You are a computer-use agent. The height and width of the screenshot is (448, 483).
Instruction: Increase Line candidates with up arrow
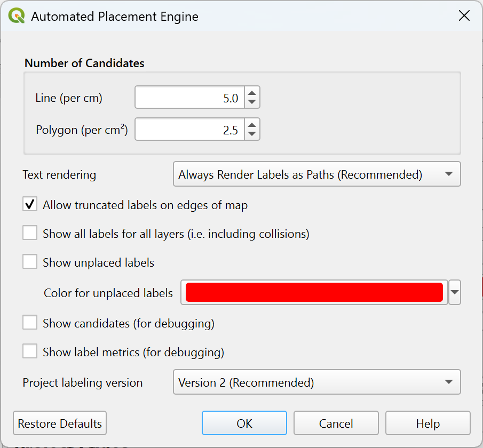(x=252, y=93)
